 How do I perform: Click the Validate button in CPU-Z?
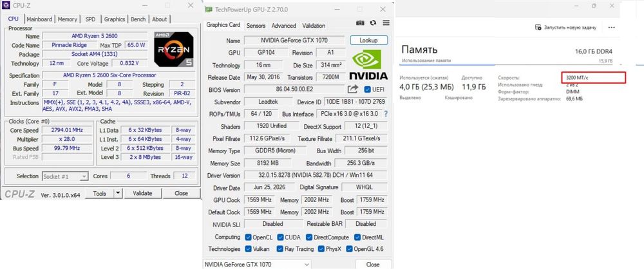pos(142,194)
